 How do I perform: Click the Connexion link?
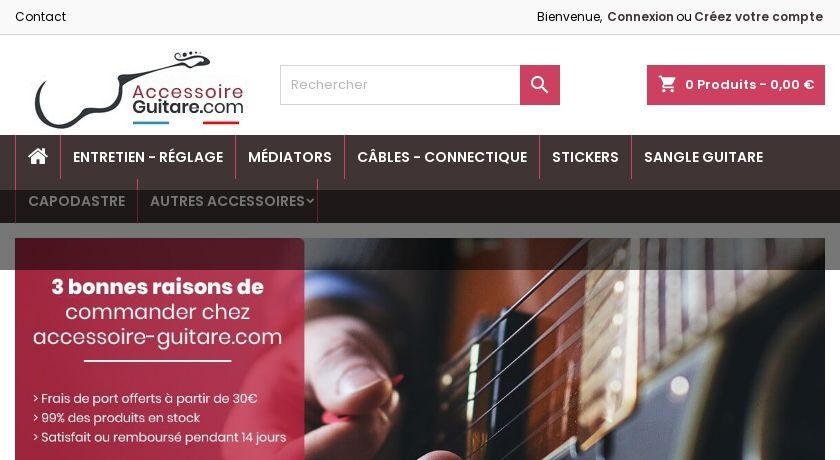point(640,17)
